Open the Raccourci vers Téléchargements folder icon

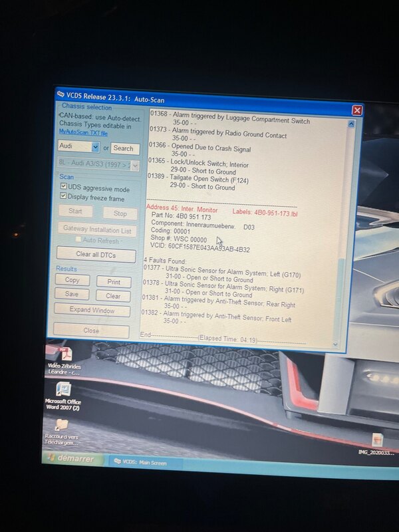point(61,424)
